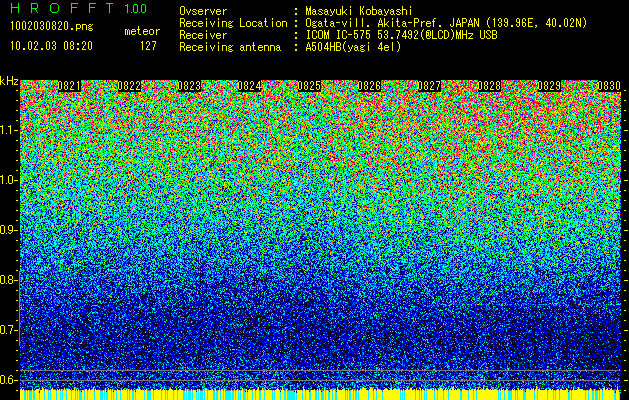Screen dimensions: 629x400
Task: Click the 0.7 frequency axis label
Action: point(9,330)
